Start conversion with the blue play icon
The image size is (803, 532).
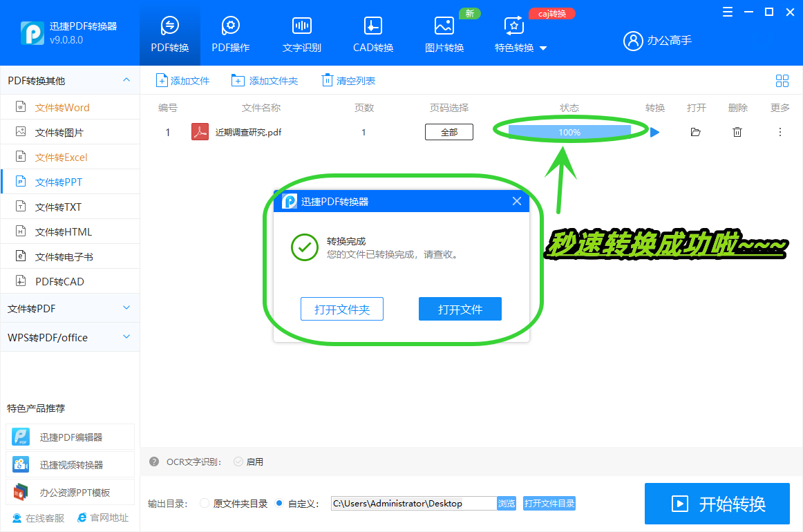[x=654, y=132]
